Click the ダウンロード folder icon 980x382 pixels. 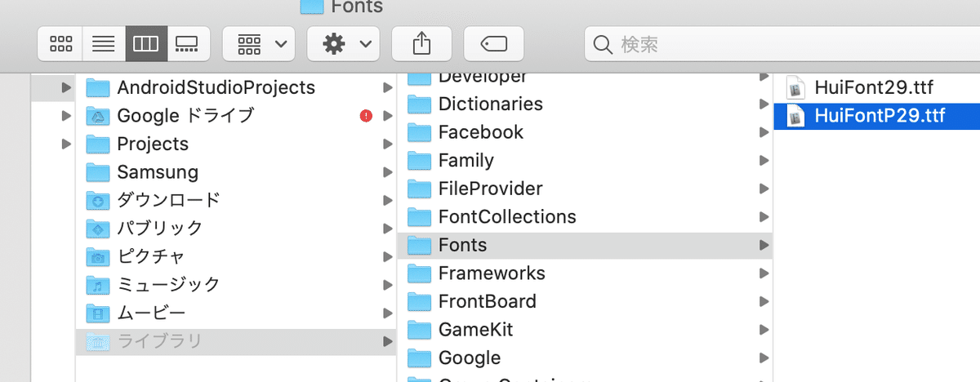click(x=98, y=200)
